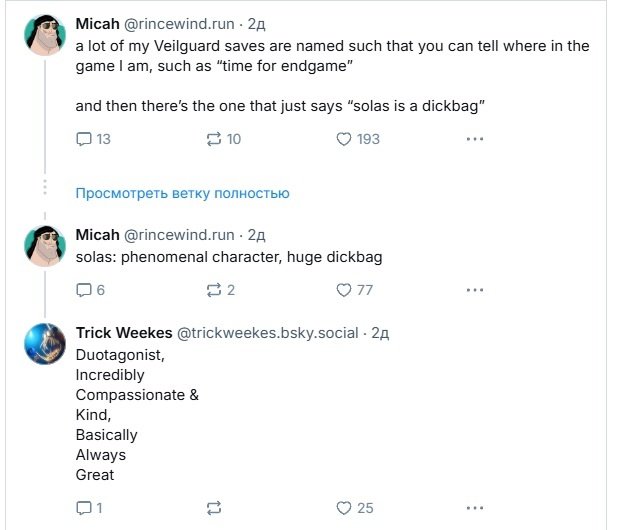The width and height of the screenshot is (625, 530).
Task: Open more options on Veilguard saves post
Action: (475, 139)
